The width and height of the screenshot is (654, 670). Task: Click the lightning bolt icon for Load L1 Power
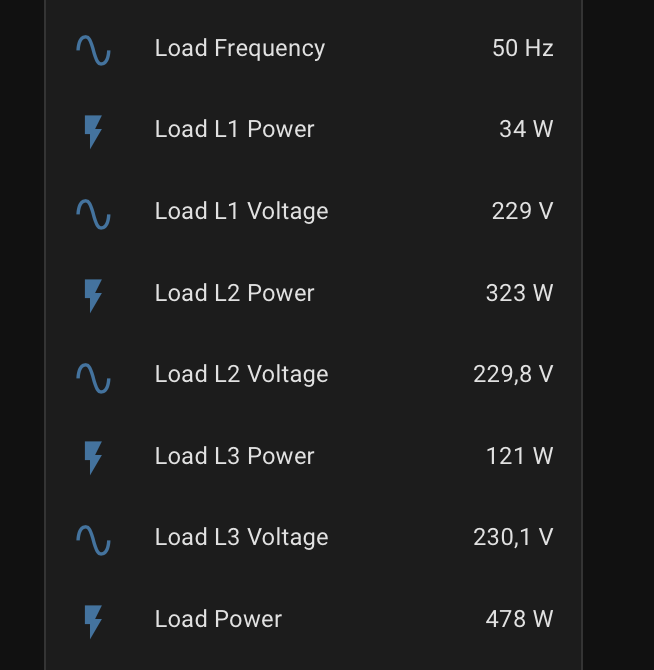[93, 131]
